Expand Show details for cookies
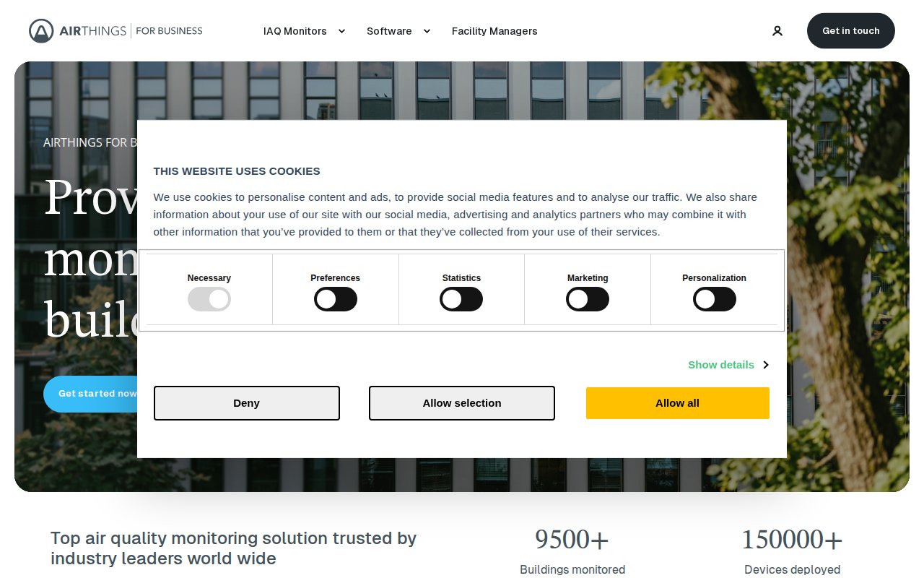This screenshot has width=924, height=578. coord(720,365)
